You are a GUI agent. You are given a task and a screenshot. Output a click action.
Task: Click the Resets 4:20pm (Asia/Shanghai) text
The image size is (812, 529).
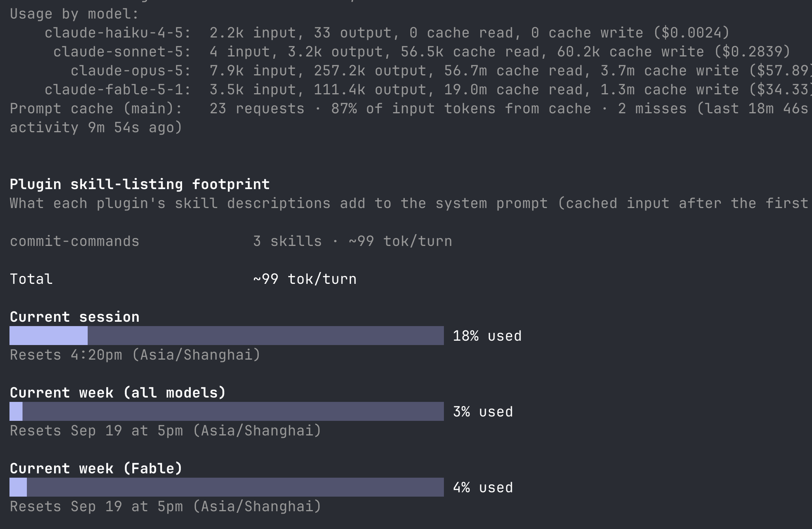point(135,355)
